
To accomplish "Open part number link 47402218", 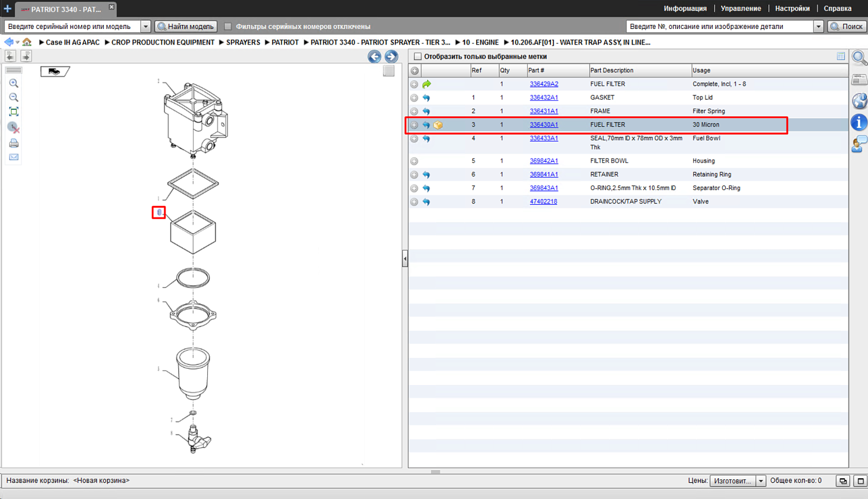I will click(543, 202).
